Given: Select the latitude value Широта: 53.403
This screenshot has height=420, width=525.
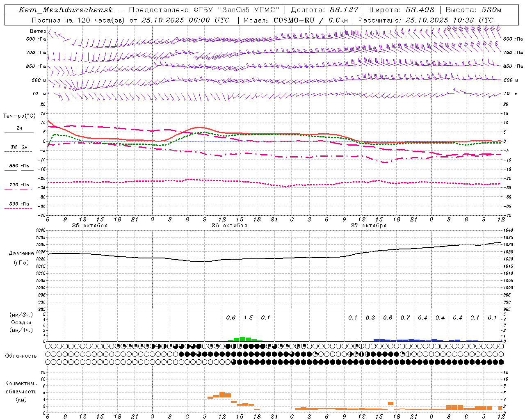Looking at the screenshot, I should pyautogui.click(x=402, y=10).
